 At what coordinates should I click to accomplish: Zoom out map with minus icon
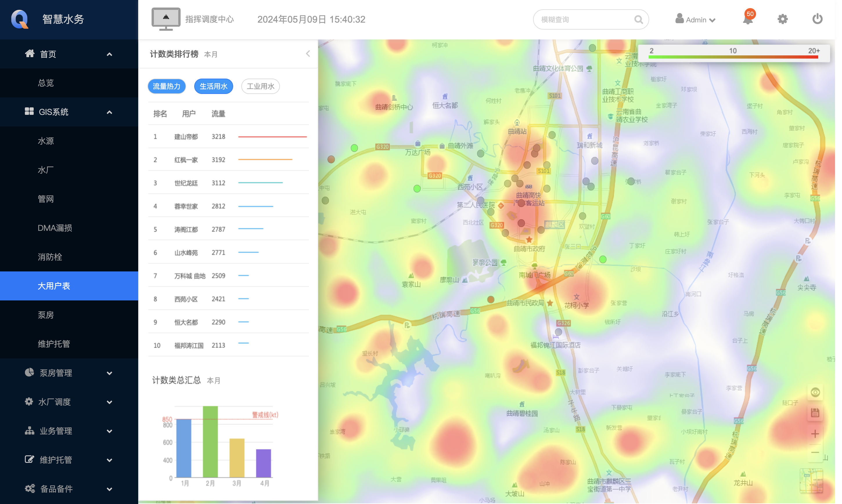815,452
